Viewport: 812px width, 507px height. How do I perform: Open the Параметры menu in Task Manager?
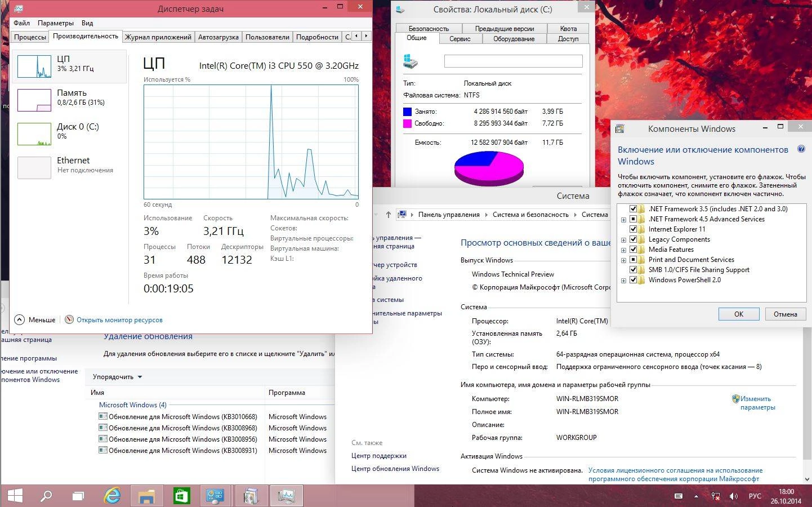pyautogui.click(x=56, y=23)
